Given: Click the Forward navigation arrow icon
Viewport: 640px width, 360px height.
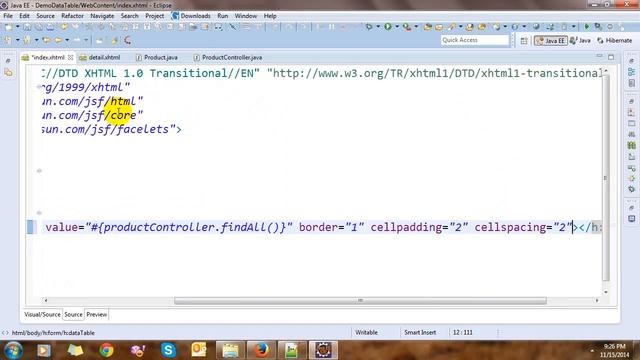Looking at the screenshot, I should pyautogui.click(x=77, y=40).
